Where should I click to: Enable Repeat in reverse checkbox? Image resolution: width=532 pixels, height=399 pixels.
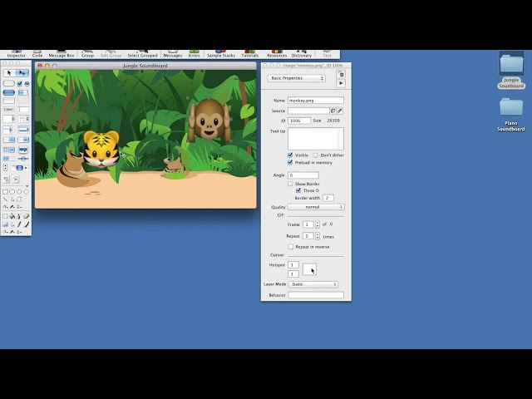click(290, 247)
